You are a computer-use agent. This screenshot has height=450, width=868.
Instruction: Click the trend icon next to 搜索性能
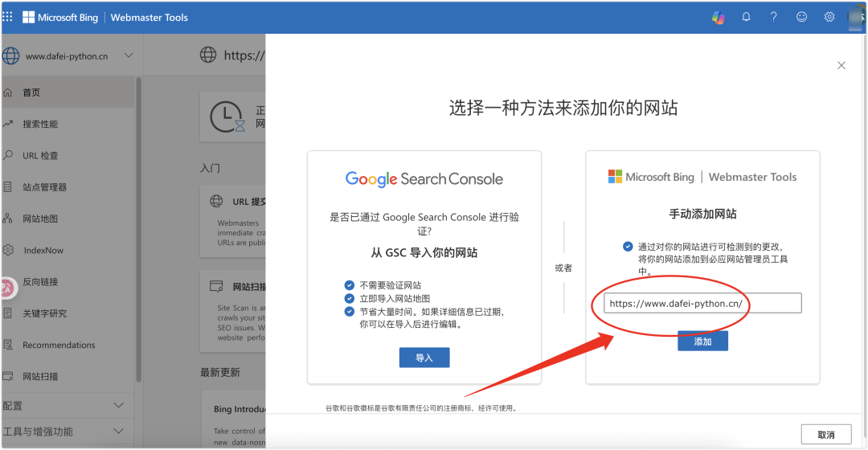(8, 124)
